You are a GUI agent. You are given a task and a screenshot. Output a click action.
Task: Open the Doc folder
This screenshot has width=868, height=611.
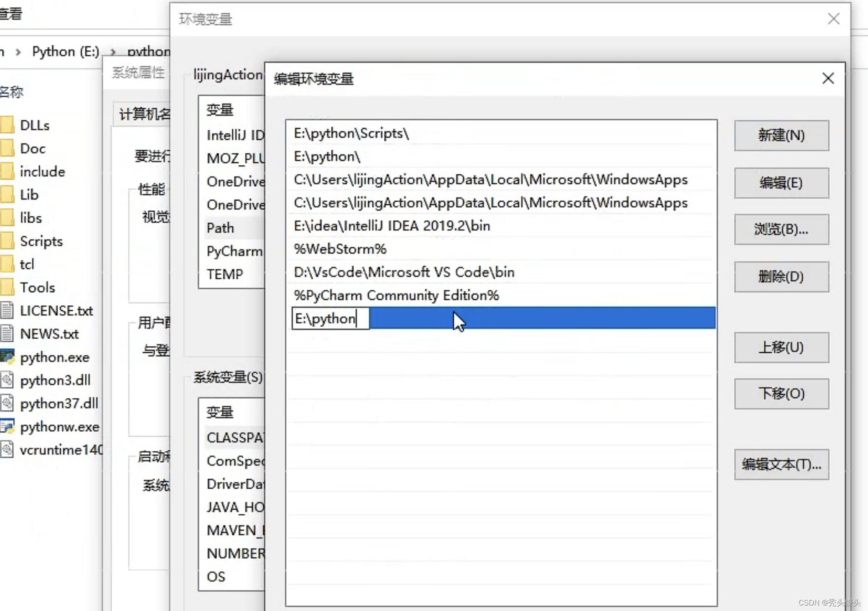point(33,148)
